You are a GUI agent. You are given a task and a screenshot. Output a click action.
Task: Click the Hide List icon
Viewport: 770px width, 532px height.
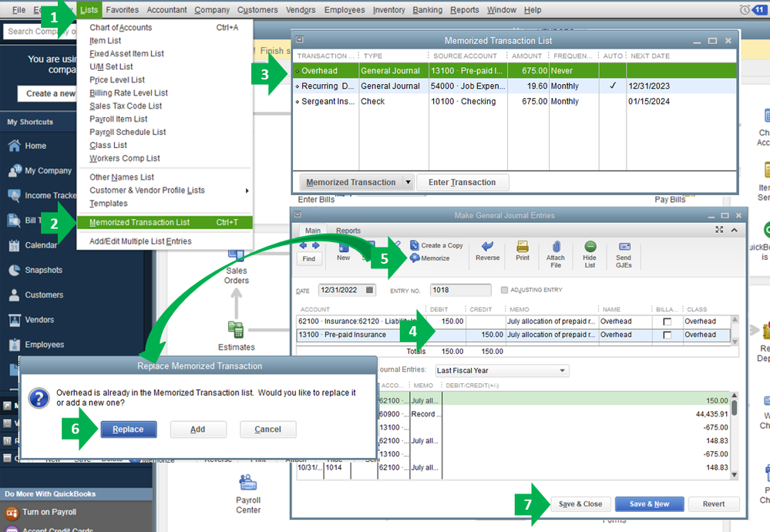click(x=590, y=246)
